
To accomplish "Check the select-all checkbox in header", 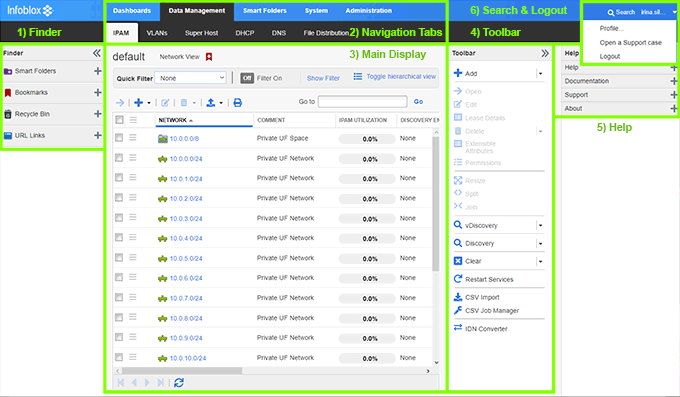I will coord(119,120).
